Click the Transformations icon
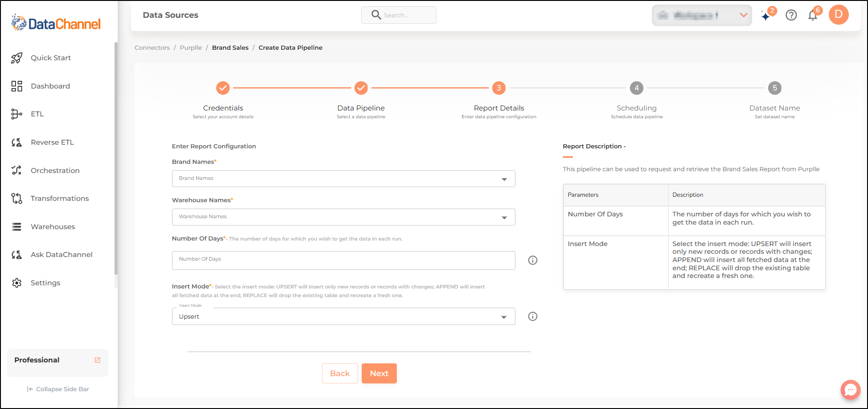 [17, 199]
